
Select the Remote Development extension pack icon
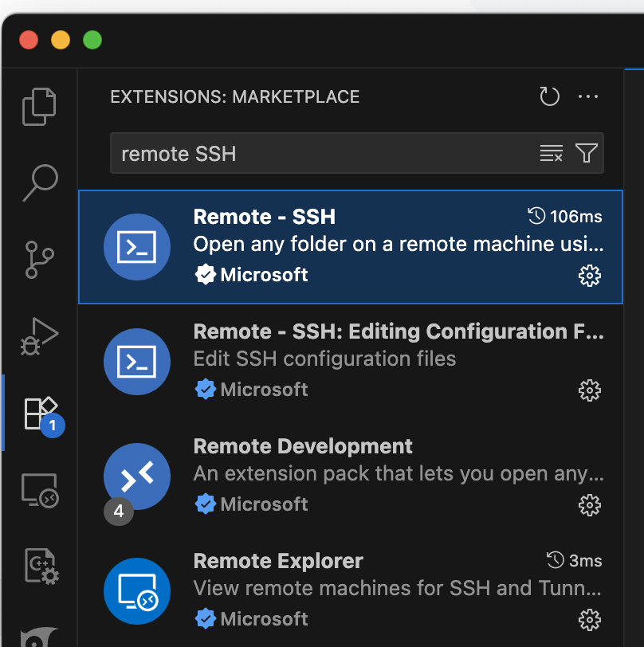click(137, 476)
